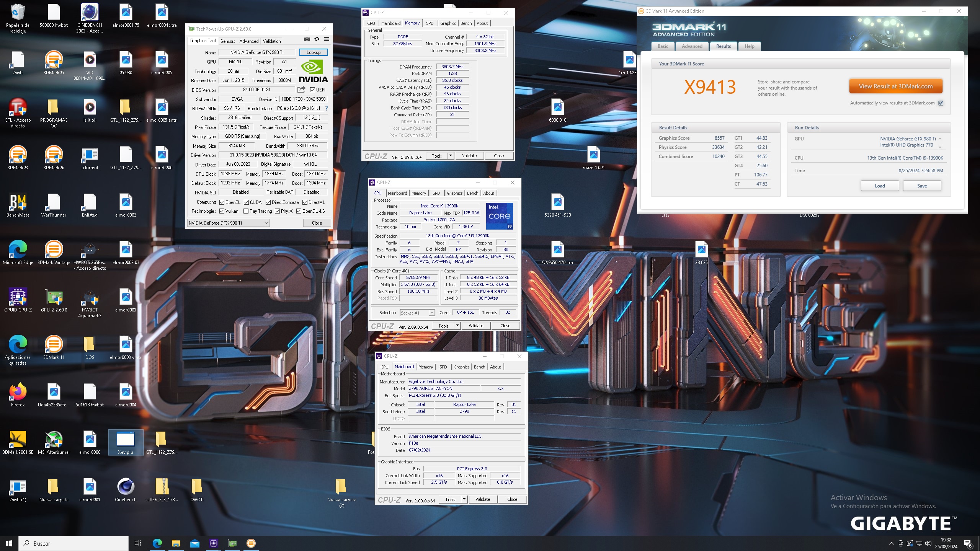The height and width of the screenshot is (551, 980).
Task: Open File Explorer from the taskbar
Action: [176, 543]
